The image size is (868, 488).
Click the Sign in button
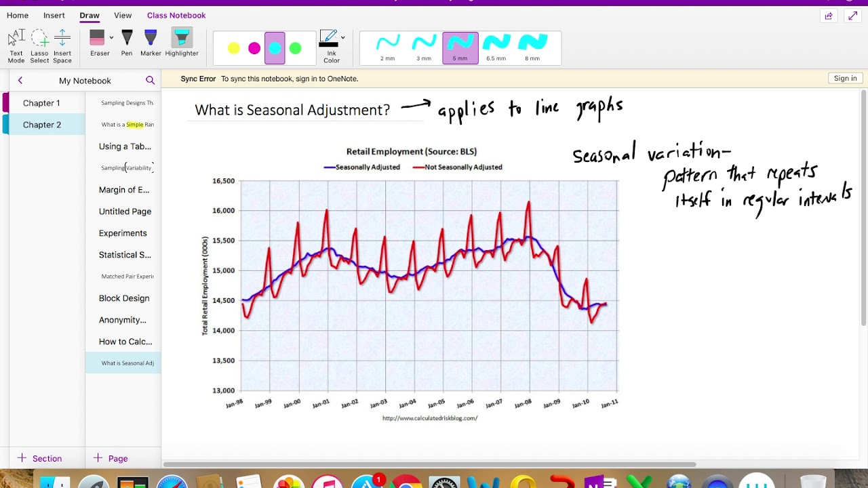(x=845, y=79)
